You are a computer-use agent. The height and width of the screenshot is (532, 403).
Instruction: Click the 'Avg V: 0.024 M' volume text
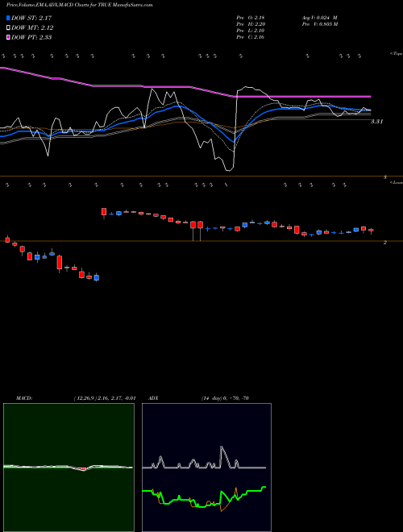(319, 18)
